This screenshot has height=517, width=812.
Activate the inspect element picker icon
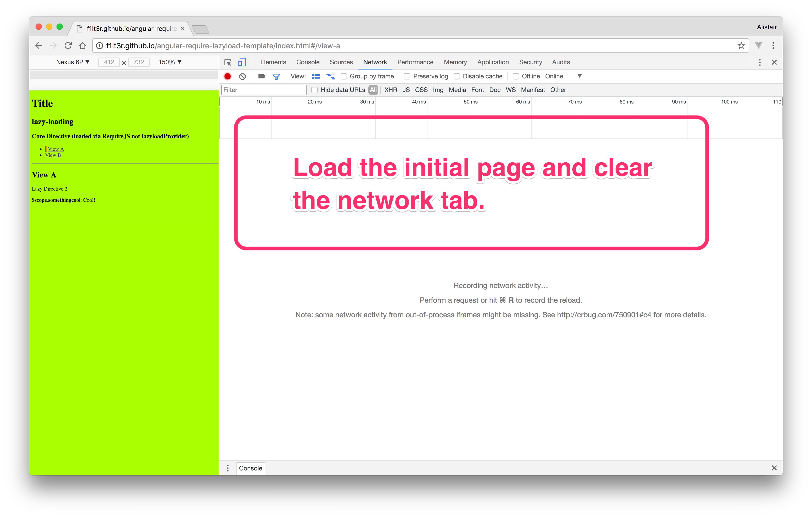click(228, 62)
